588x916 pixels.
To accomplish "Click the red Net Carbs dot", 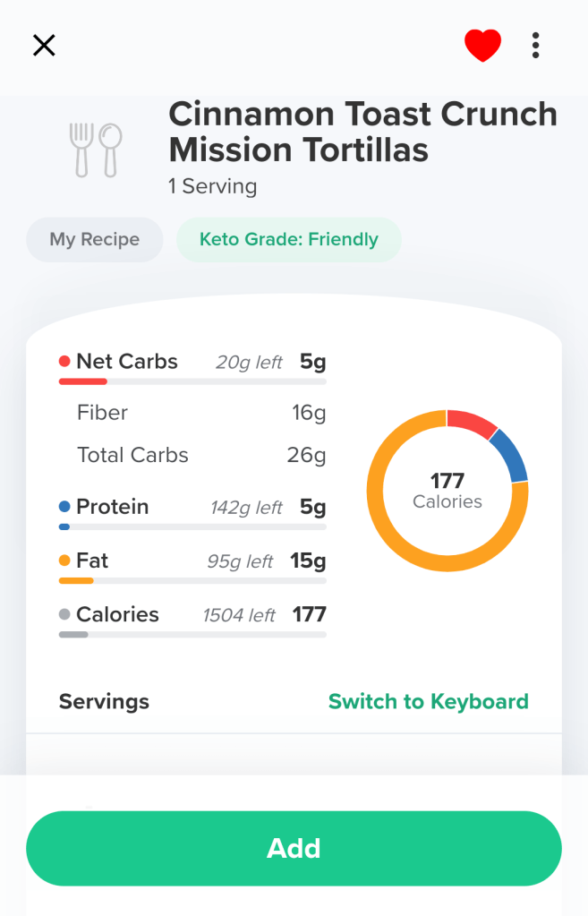I will 64,362.
